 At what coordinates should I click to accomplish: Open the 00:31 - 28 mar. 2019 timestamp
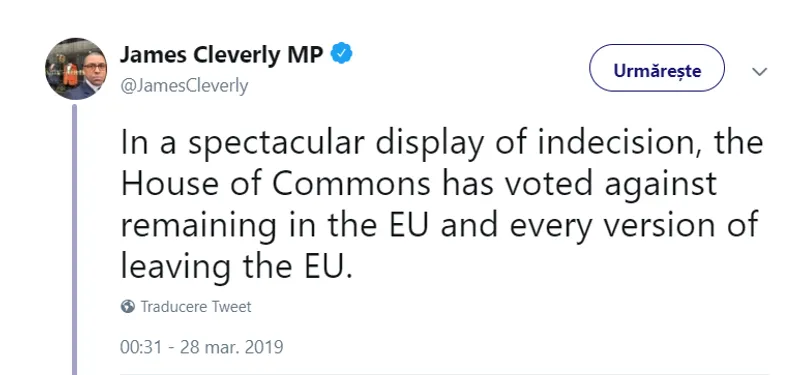(x=201, y=347)
